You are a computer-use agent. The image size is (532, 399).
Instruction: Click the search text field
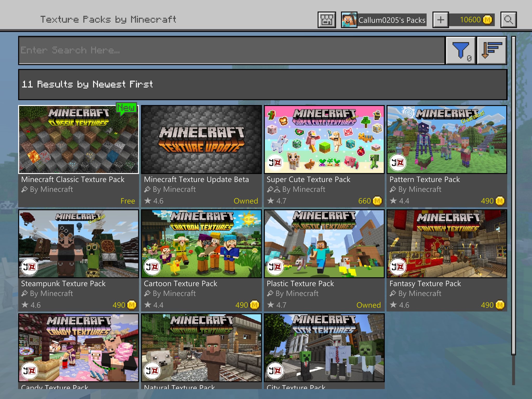tap(231, 50)
